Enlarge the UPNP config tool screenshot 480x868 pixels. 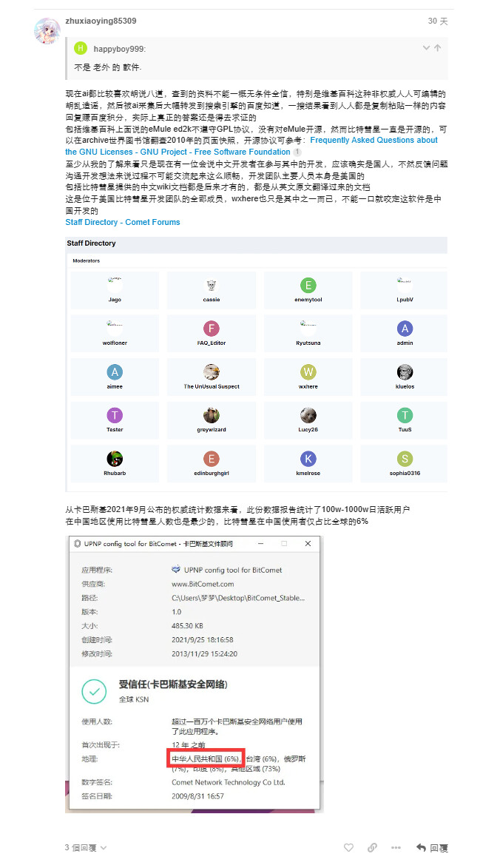click(x=193, y=673)
